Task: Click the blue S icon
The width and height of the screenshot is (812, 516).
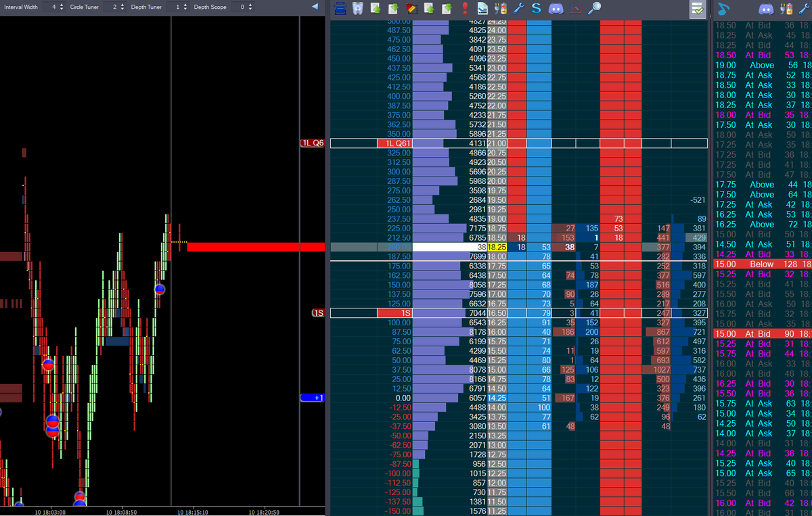Action: pos(537,9)
